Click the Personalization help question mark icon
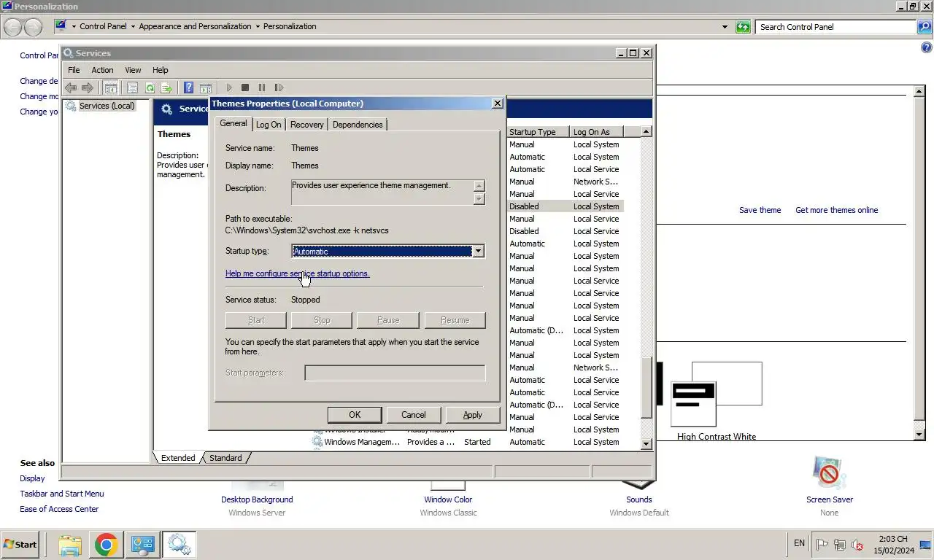This screenshot has width=934, height=560. click(927, 48)
